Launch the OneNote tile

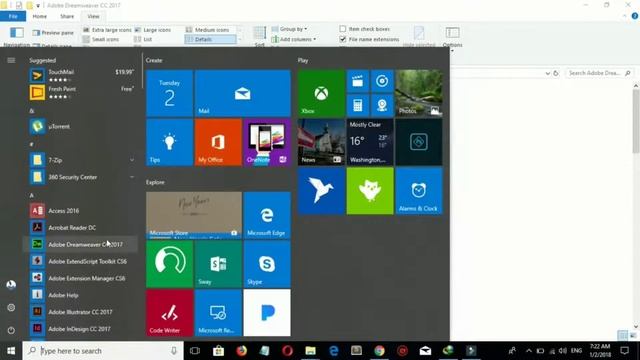(x=267, y=142)
